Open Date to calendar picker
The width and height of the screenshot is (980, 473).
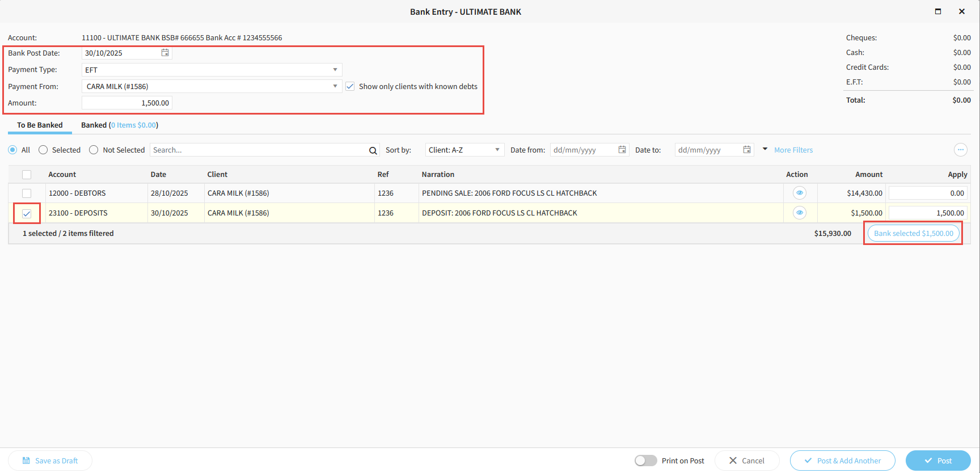(747, 150)
